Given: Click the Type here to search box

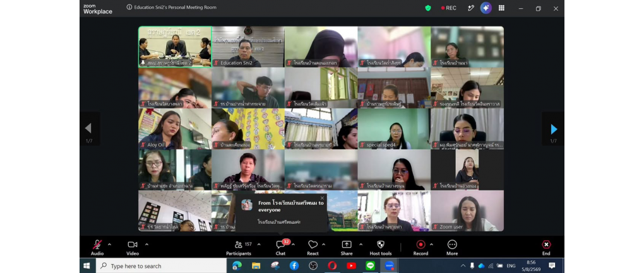Looking at the screenshot, I should tap(161, 265).
